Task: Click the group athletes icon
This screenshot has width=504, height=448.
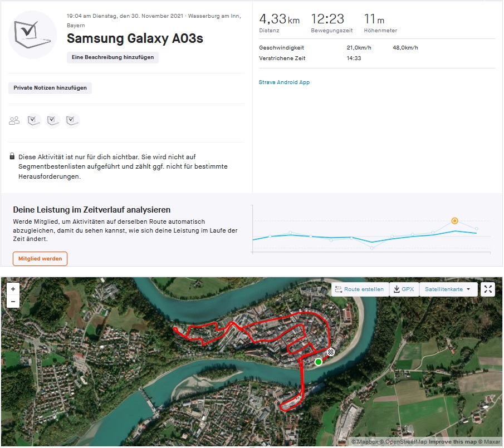Action: pos(14,120)
